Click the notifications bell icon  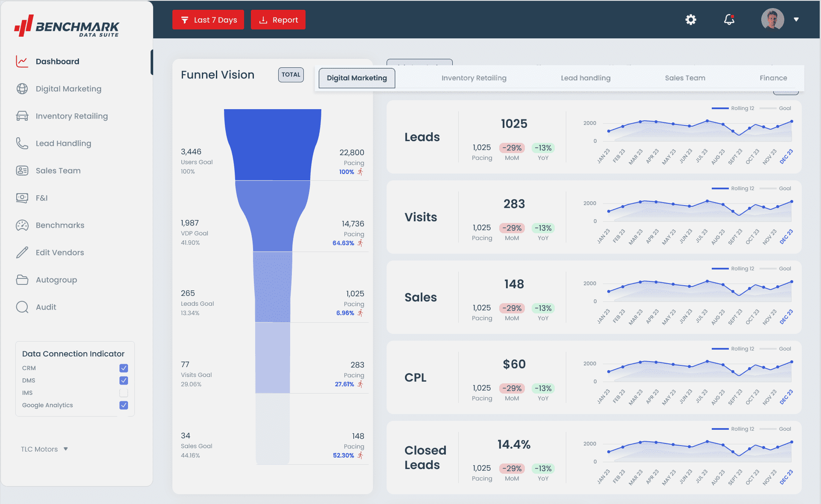click(x=729, y=20)
